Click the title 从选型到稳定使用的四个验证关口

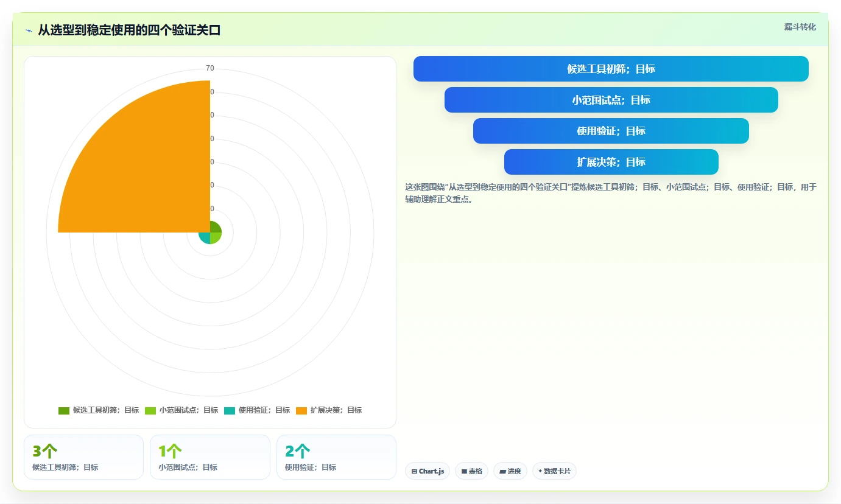pyautogui.click(x=129, y=30)
